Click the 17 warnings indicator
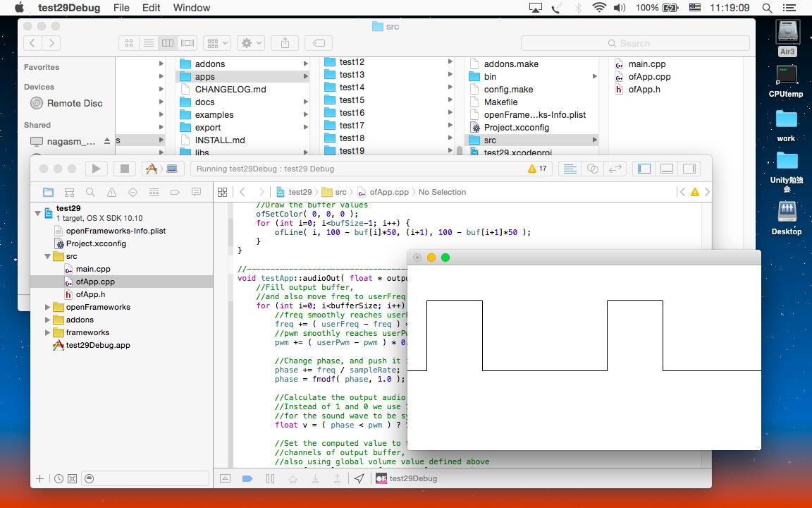Screen dimensions: 812x508 click(x=537, y=169)
